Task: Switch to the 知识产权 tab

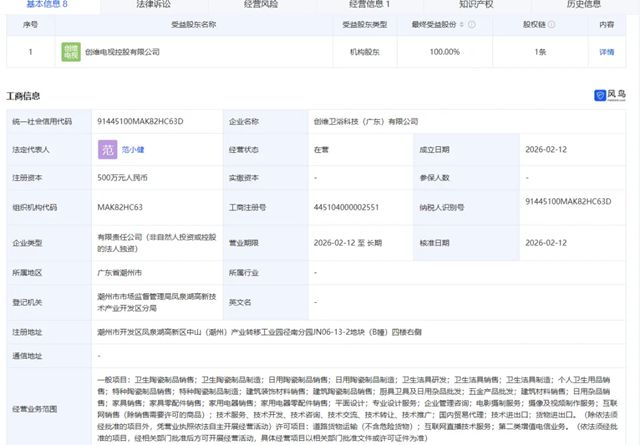Action: click(476, 4)
